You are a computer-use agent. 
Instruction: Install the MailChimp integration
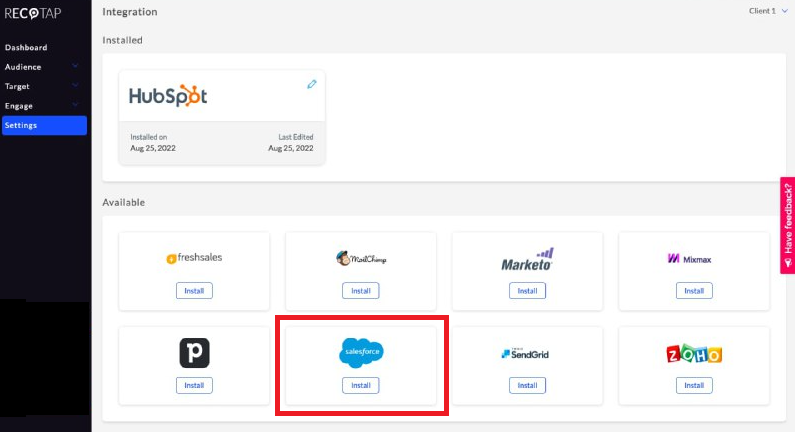coord(360,291)
